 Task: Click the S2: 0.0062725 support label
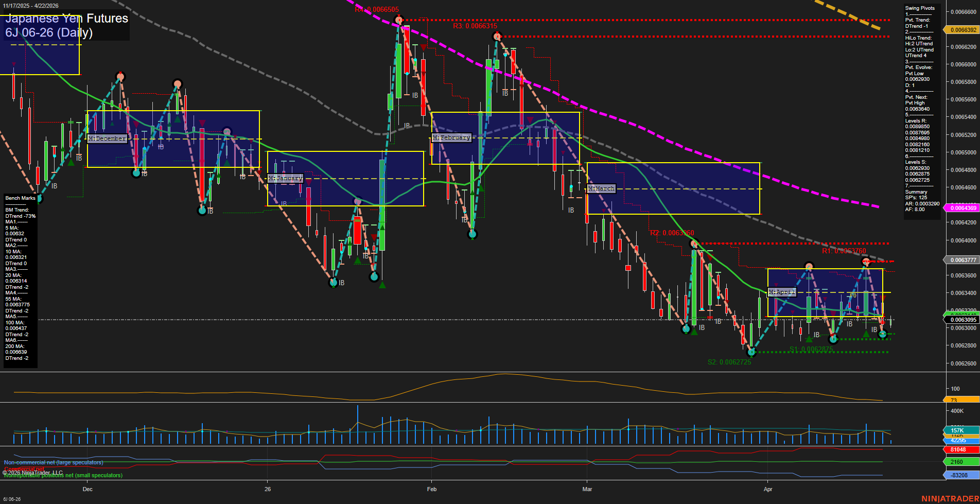[729, 362]
